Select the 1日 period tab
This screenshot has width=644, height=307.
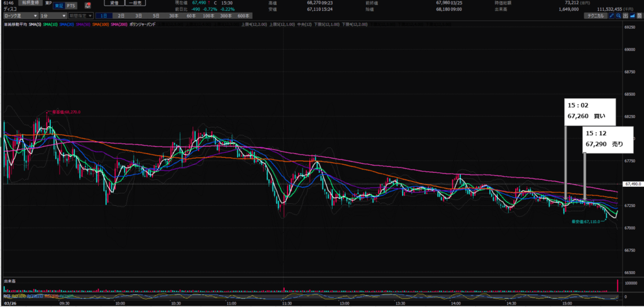point(104,15)
